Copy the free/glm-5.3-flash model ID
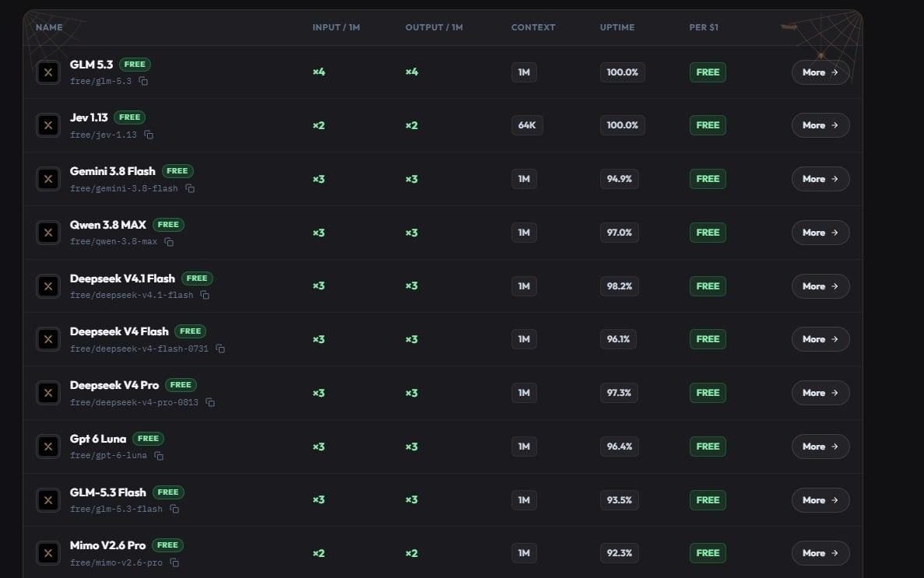Screen dimensions: 924x578 pos(174,509)
